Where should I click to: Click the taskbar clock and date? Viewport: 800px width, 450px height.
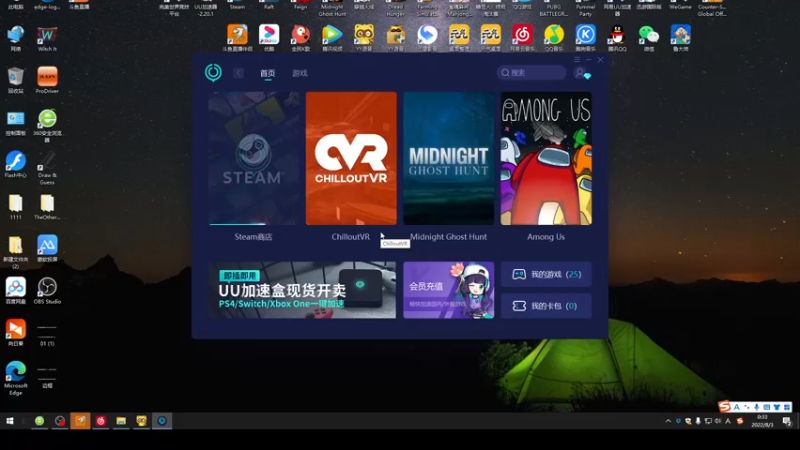pos(762,421)
